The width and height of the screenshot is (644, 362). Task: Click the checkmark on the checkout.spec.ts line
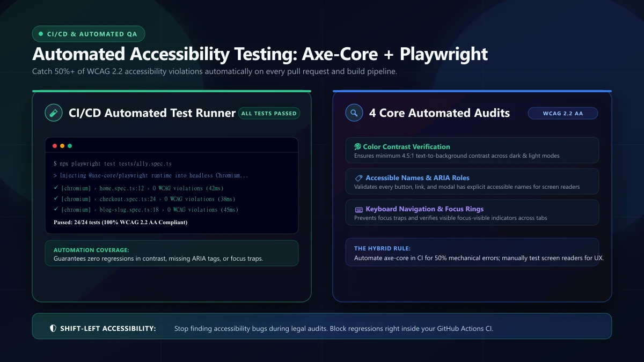click(x=56, y=198)
